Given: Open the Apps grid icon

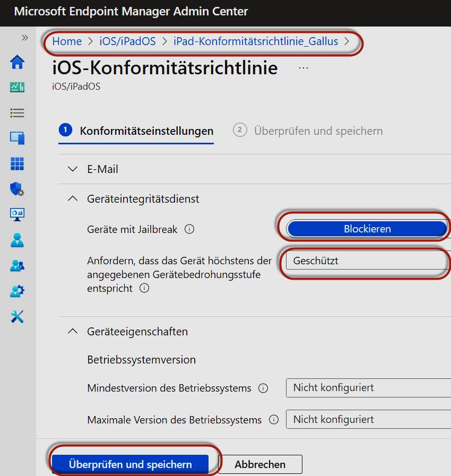Looking at the screenshot, I should click(x=18, y=164).
